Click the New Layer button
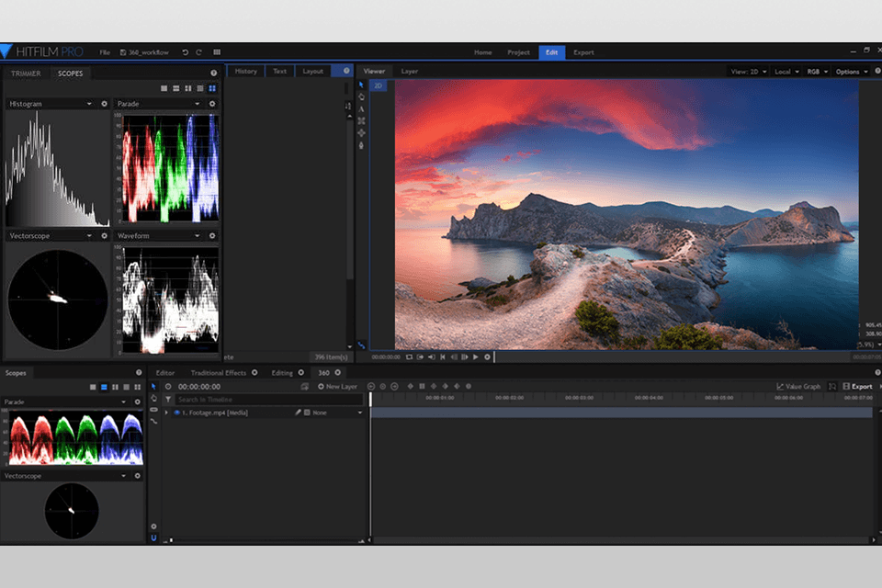 (337, 387)
